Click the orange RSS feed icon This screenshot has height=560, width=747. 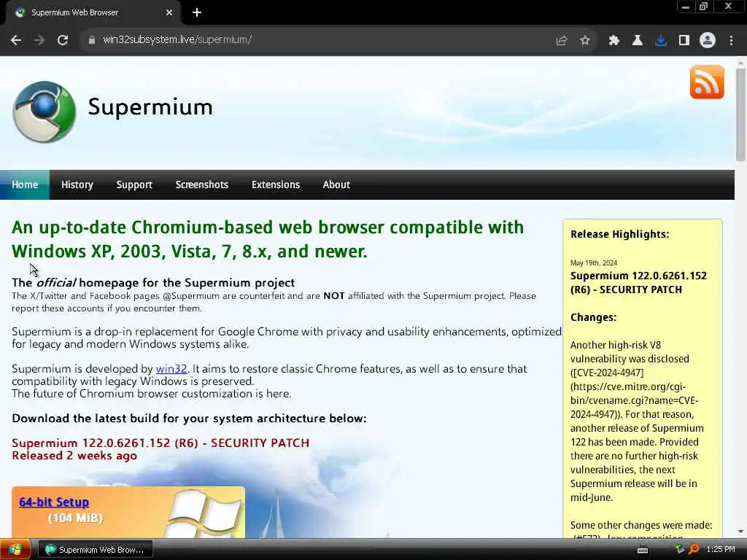707,82
